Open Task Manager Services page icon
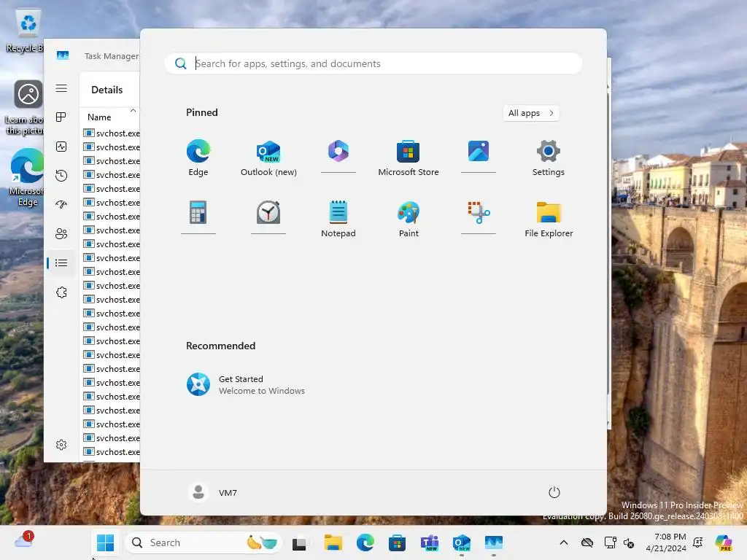The height and width of the screenshot is (560, 747). click(61, 292)
